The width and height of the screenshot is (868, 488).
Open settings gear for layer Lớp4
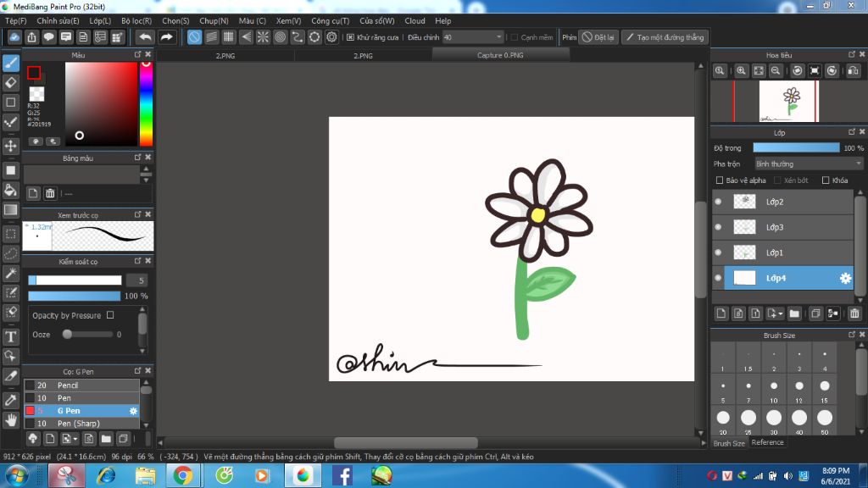[845, 278]
